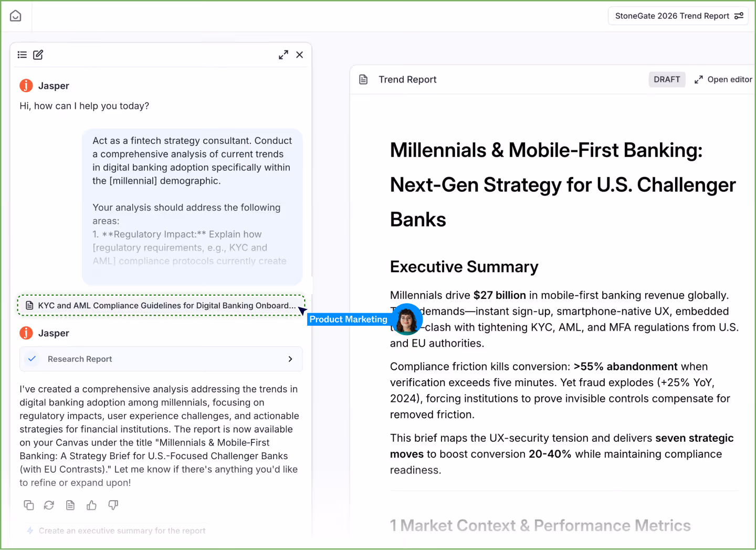The image size is (756, 550).
Task: Give a thumbs up to Jasper's response
Action: click(x=91, y=505)
